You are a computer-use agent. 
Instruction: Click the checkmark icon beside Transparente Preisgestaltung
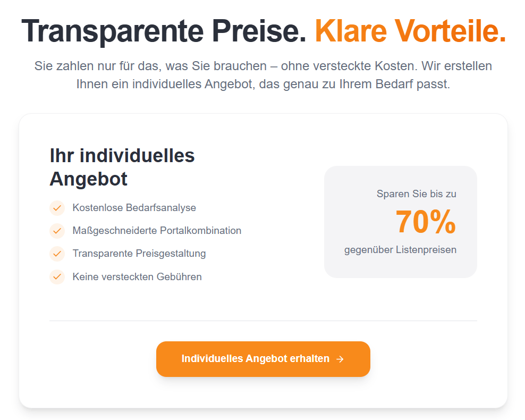pyautogui.click(x=57, y=254)
